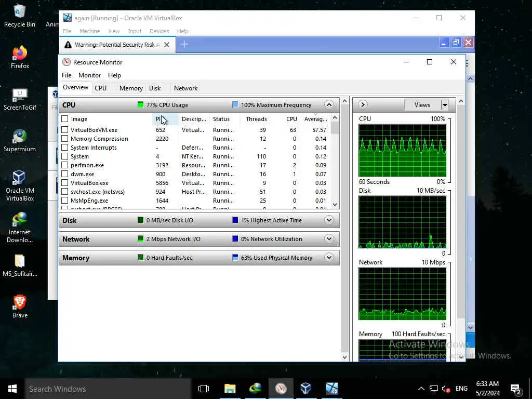Collapse the graphs pane arrow button

[x=362, y=104]
